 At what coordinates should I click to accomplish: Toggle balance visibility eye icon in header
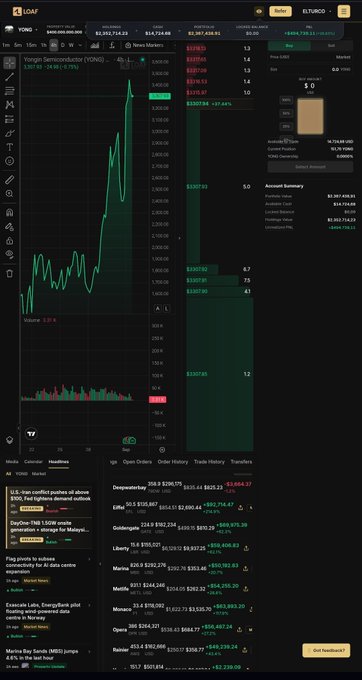pyautogui.click(x=259, y=11)
